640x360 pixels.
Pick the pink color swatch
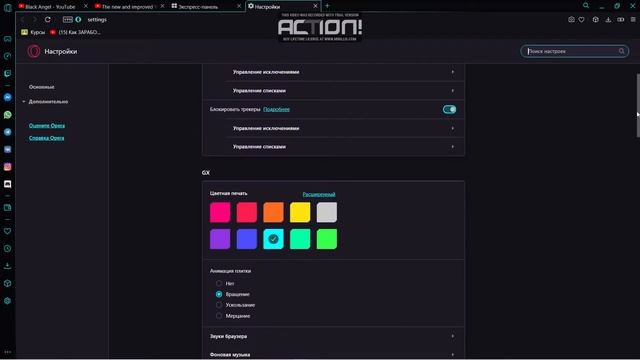tap(220, 212)
